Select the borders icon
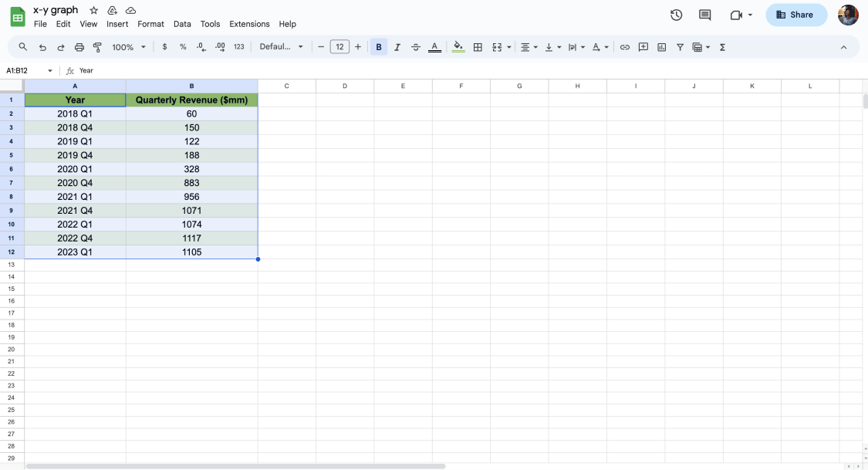868x470 pixels. tap(478, 47)
